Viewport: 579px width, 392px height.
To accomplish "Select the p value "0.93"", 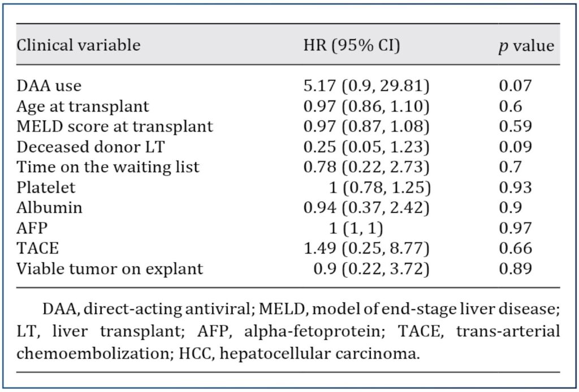I will pyautogui.click(x=515, y=188).
